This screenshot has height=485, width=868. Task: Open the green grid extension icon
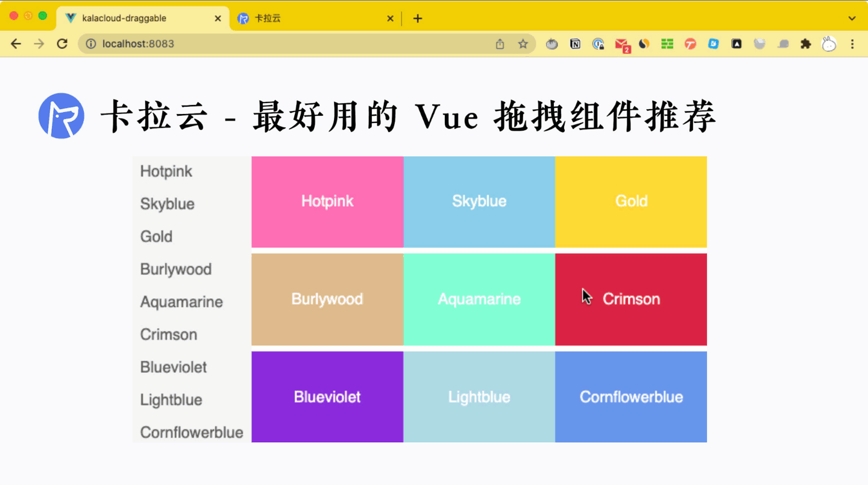pos(667,43)
